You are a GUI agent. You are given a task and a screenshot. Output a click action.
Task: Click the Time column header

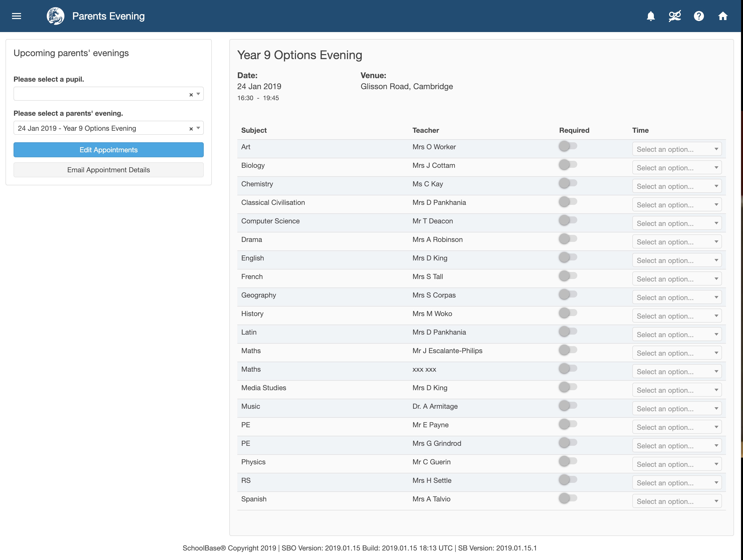(640, 130)
